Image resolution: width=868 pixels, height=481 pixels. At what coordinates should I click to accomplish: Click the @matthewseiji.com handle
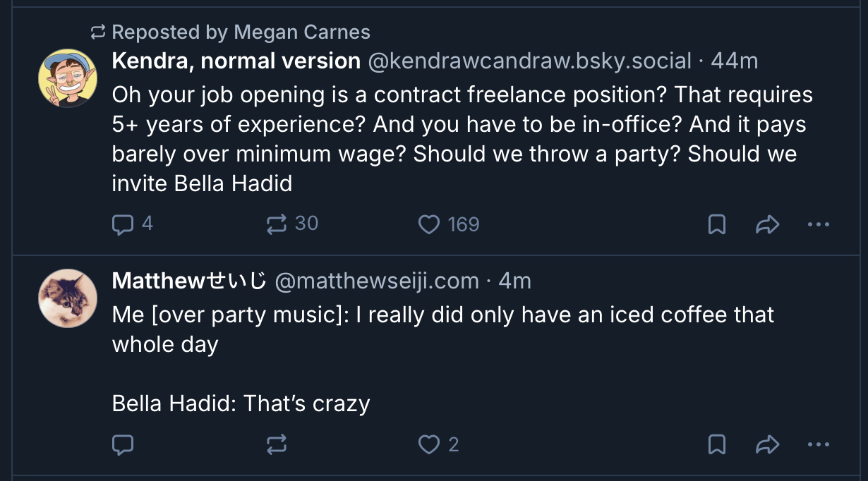[376, 281]
